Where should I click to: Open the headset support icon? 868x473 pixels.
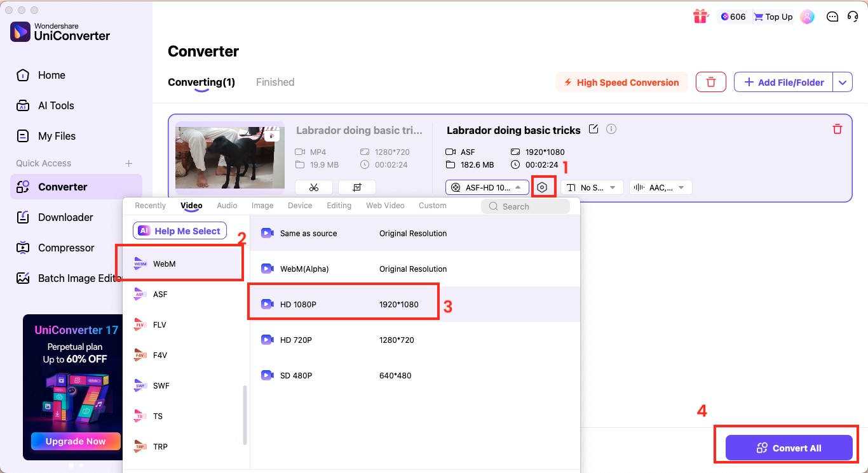854,17
